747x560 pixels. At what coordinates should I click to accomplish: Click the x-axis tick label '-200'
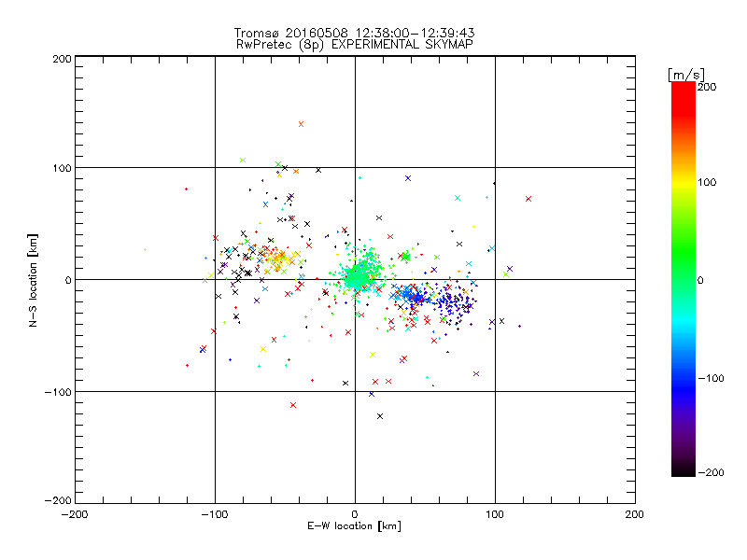tap(75, 514)
